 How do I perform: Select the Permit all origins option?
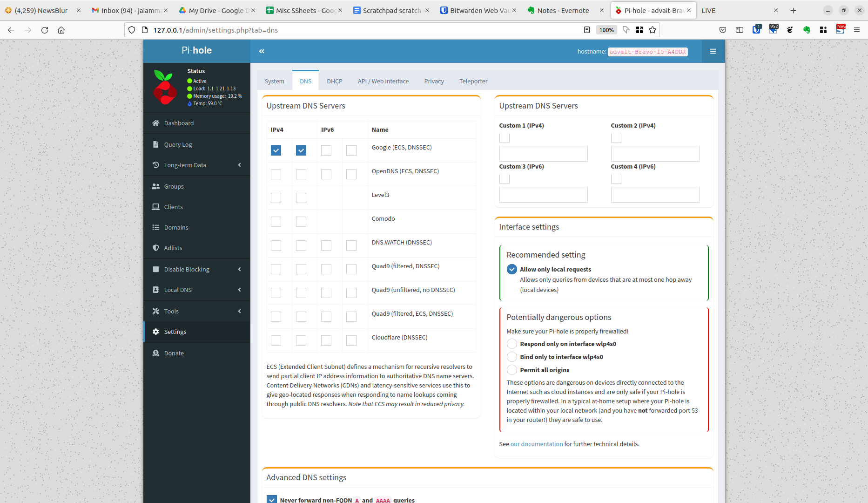511,370
